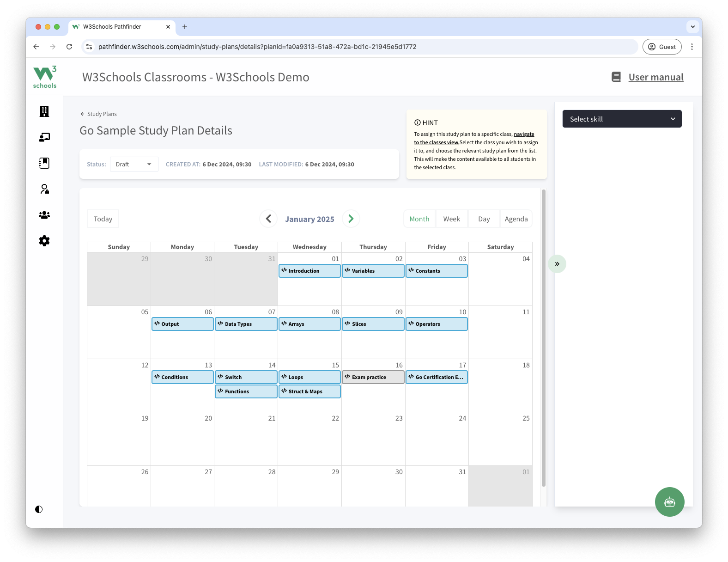Go to the previous month

268,219
